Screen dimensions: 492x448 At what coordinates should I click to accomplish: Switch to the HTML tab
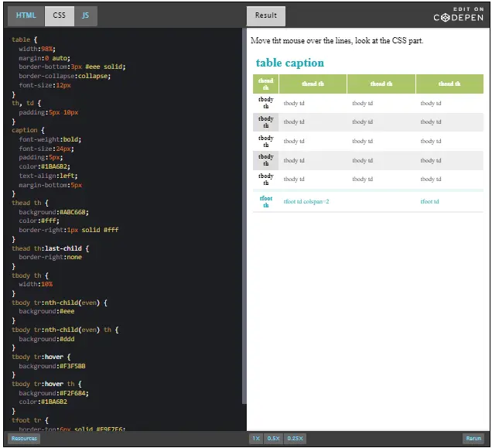pos(26,15)
